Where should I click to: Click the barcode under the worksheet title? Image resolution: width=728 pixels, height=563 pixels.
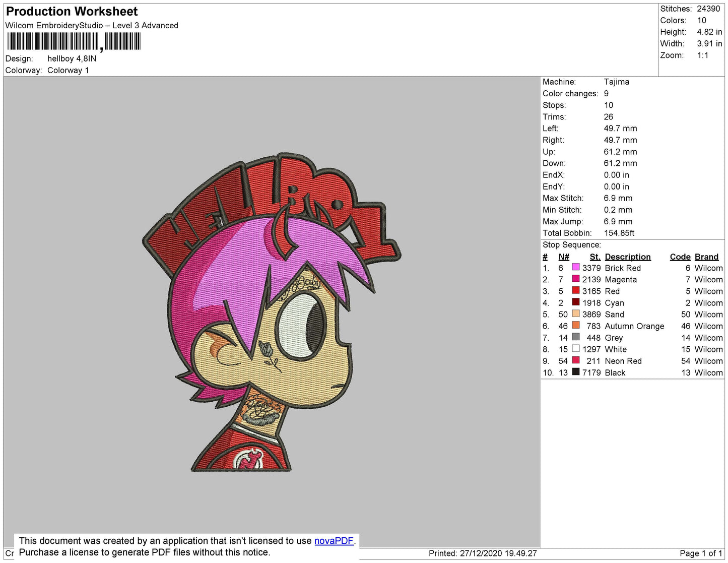74,42
